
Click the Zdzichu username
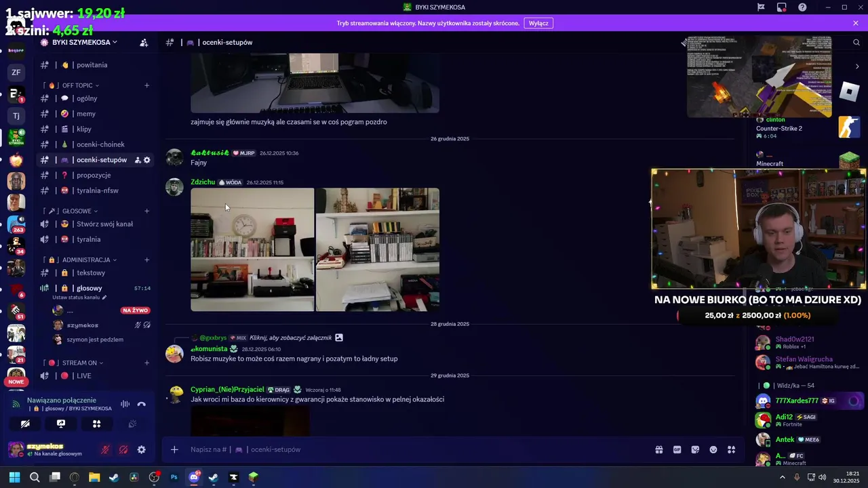tap(203, 182)
